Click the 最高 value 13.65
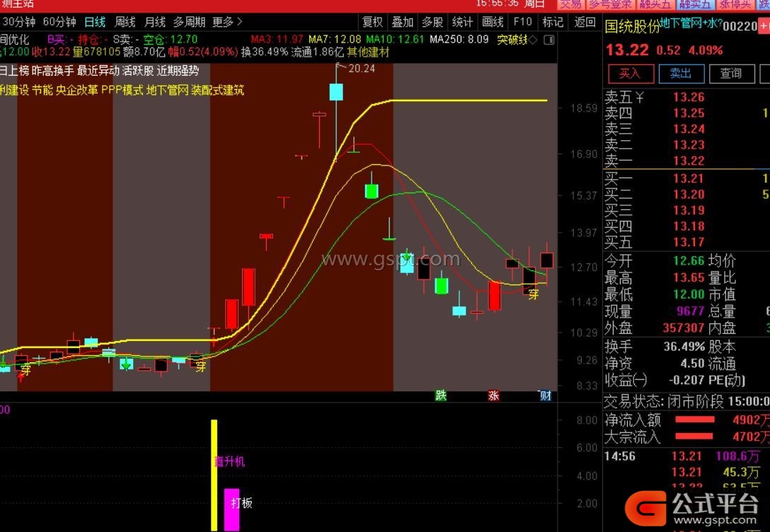770x532 pixels. [689, 278]
